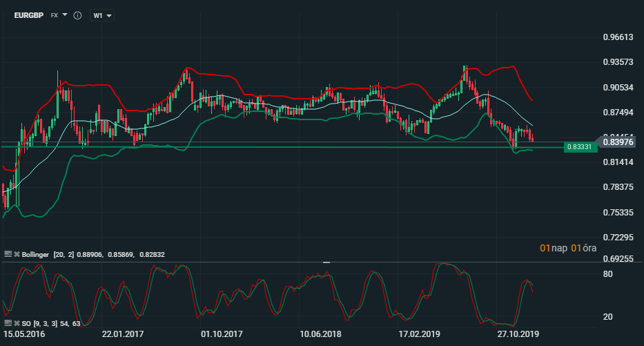Click the green 0.83331 price label

point(578,147)
